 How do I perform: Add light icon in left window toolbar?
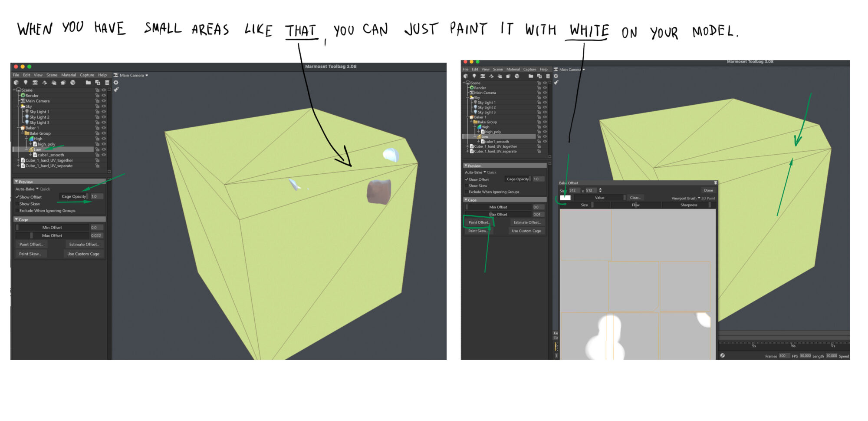[26, 83]
